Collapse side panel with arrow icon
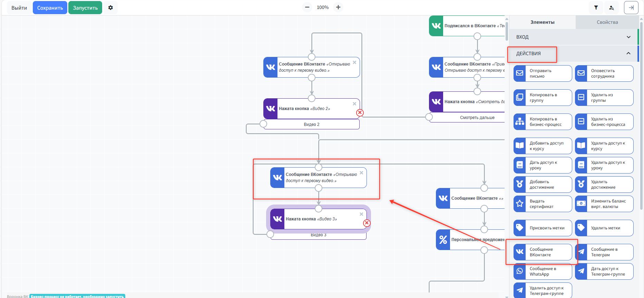 631,8
